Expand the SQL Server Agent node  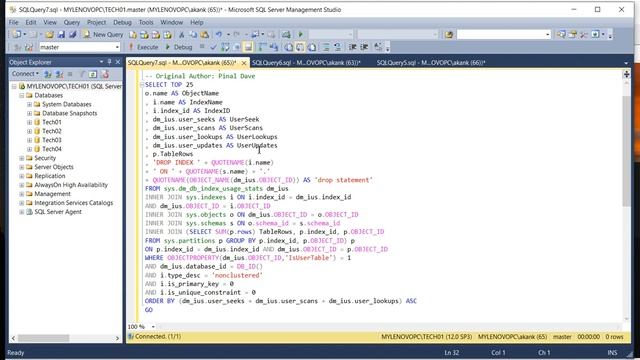click(x=22, y=212)
